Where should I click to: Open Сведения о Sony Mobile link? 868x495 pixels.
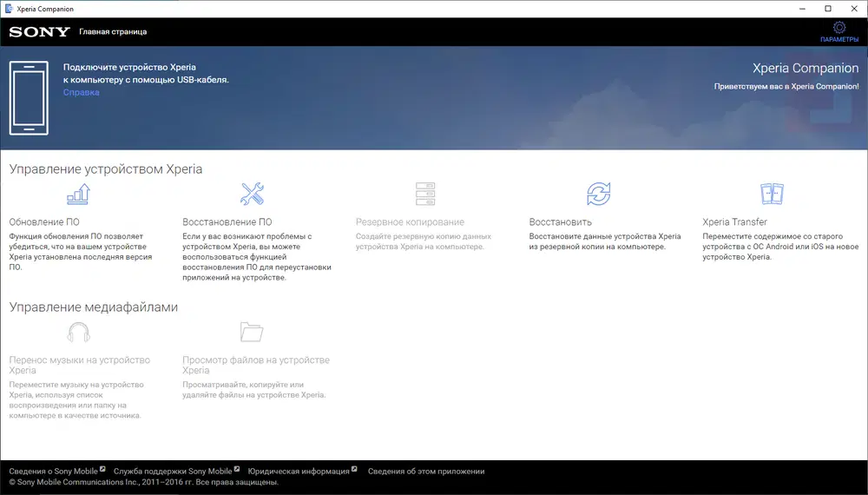(x=53, y=472)
